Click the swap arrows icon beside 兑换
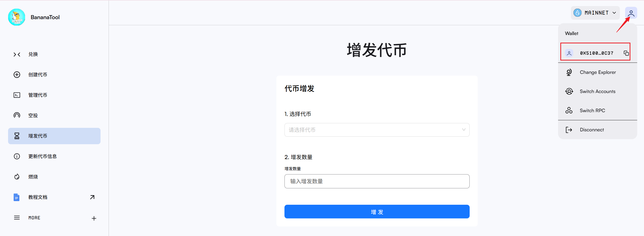This screenshot has width=644, height=236. [x=17, y=54]
